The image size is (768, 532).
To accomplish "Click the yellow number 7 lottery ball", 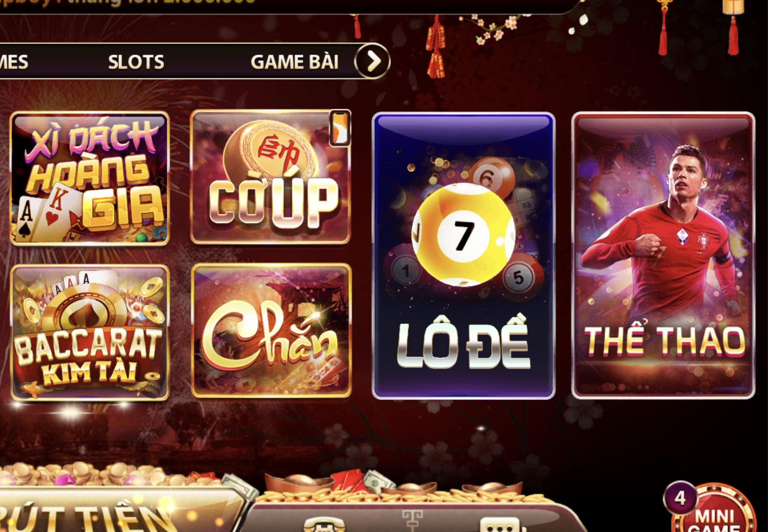I will click(463, 235).
